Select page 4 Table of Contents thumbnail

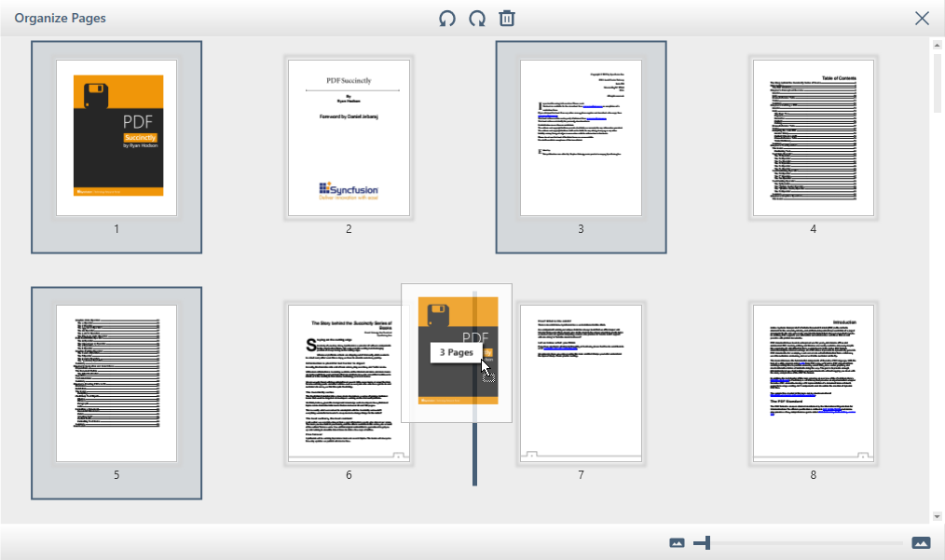click(x=813, y=138)
